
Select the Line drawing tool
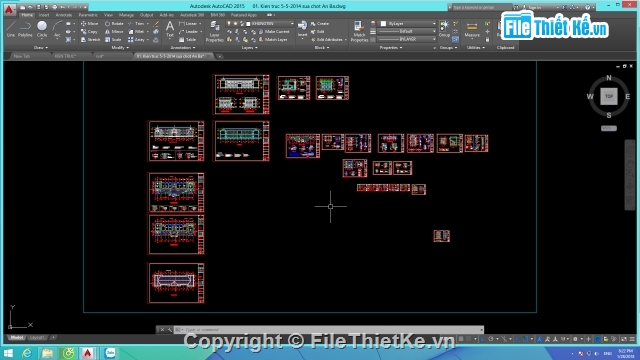(11, 29)
